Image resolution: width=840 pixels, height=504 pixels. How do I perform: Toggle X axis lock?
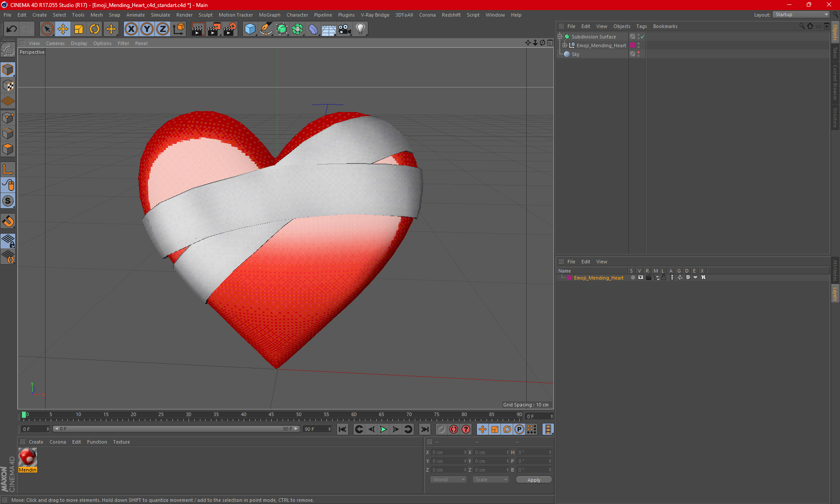[131, 29]
